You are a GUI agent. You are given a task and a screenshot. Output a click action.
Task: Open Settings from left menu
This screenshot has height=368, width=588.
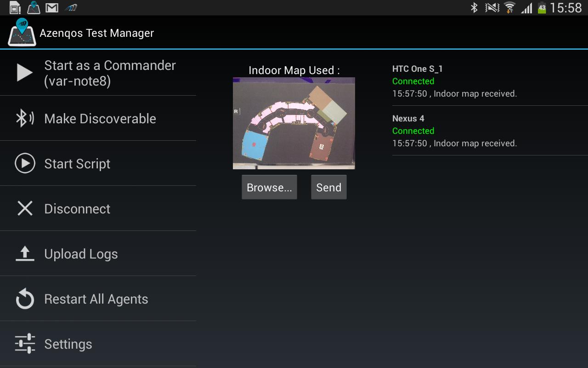pos(98,344)
